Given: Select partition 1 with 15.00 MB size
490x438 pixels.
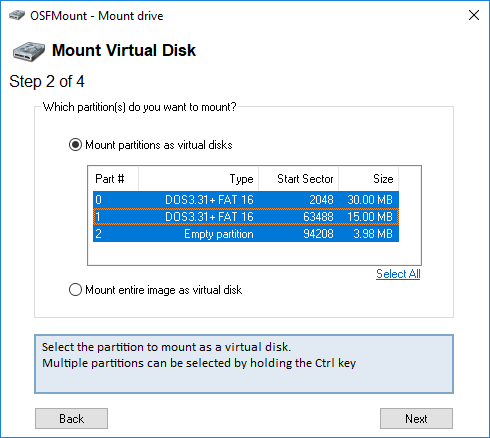Looking at the screenshot, I should pos(246,217).
